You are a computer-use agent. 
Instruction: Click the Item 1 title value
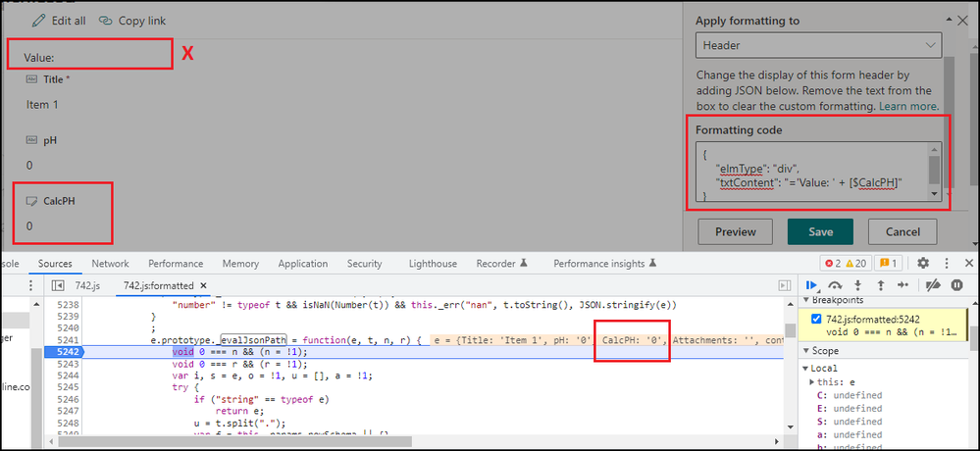coord(42,104)
